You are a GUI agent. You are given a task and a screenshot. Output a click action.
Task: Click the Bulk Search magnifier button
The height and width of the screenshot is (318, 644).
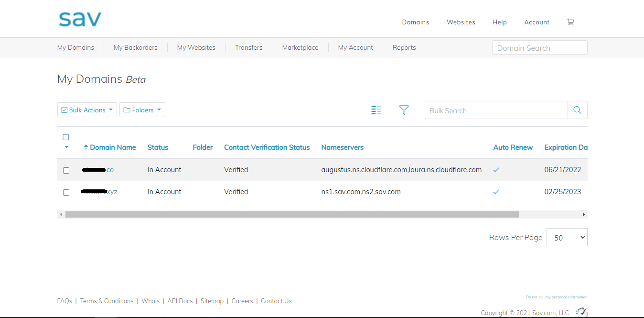[577, 110]
